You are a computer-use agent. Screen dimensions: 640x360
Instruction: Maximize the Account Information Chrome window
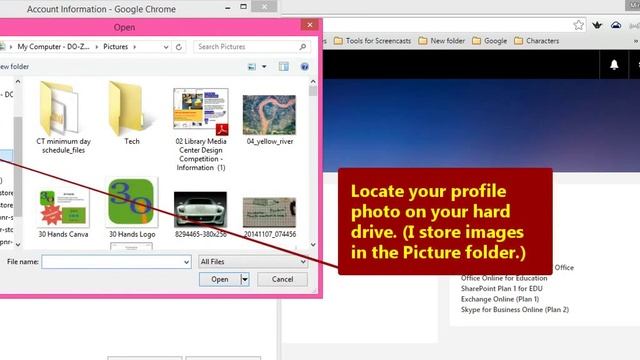tap(243, 7)
